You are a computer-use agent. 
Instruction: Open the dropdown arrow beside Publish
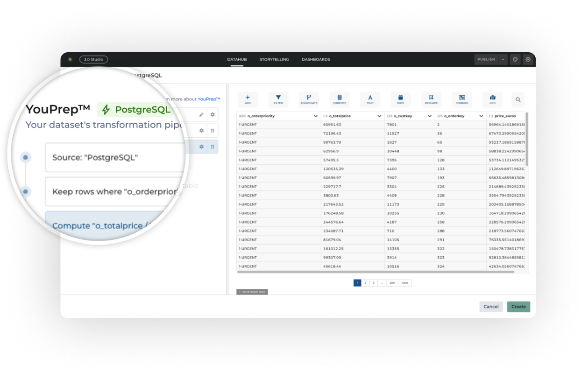(503, 59)
